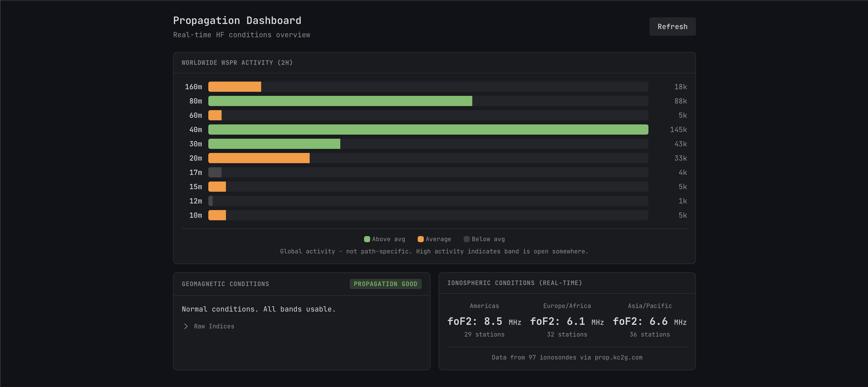Screen dimensions: 868x387
Task: Open the Geomagnetic Conditions panel
Action: tap(225, 284)
